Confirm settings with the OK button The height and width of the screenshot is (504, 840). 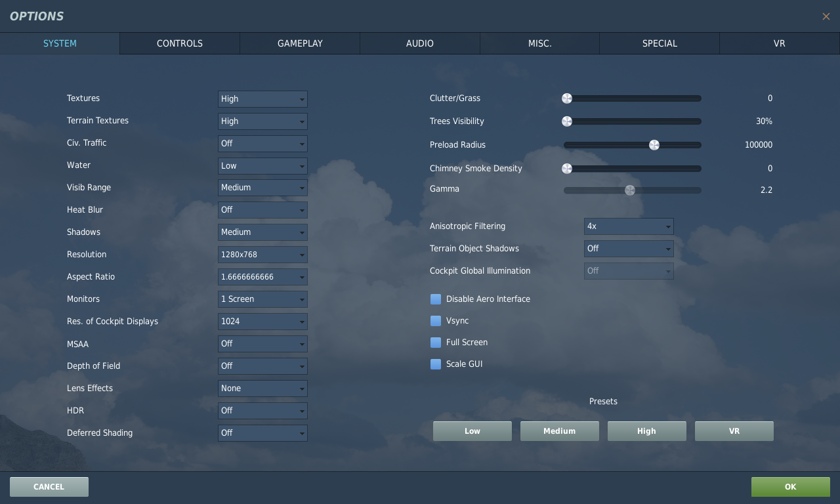tap(791, 487)
